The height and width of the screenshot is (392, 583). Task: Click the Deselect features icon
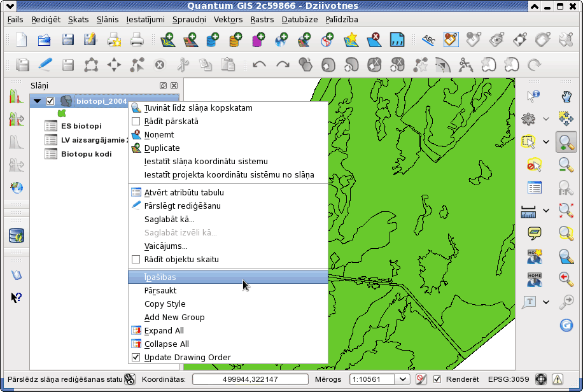[x=534, y=165]
